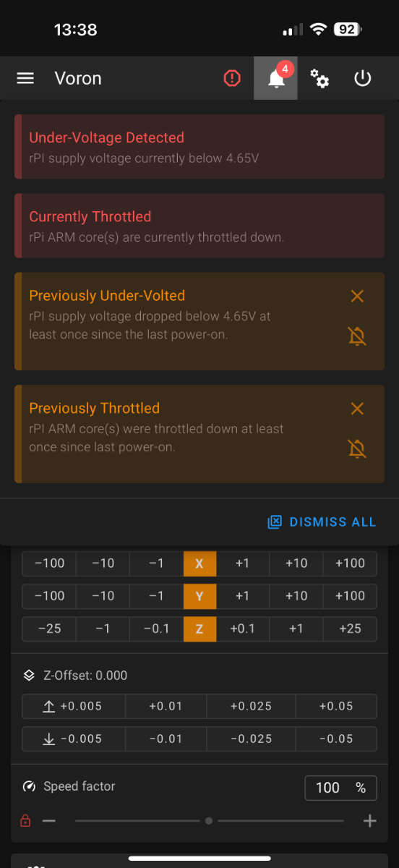The image size is (399, 868).
Task: Unlock the speed factor lock icon
Action: (25, 821)
